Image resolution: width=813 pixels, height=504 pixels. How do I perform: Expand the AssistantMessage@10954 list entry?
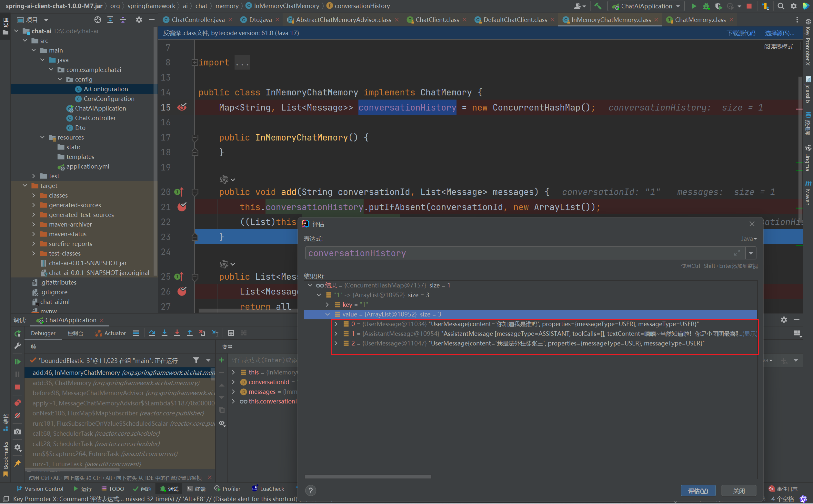[336, 334]
